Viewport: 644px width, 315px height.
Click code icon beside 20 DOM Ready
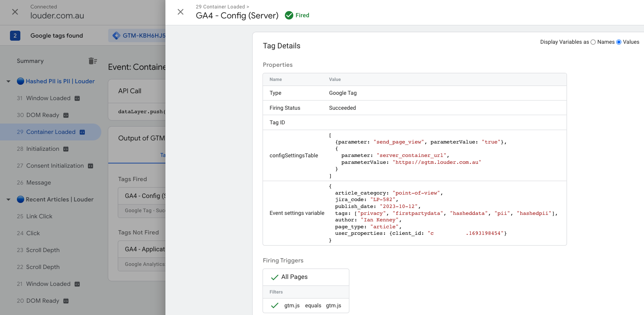(66, 301)
